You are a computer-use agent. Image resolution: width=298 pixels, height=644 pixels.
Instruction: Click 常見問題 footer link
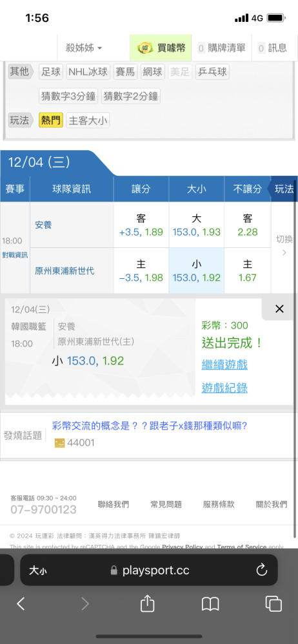click(x=166, y=504)
